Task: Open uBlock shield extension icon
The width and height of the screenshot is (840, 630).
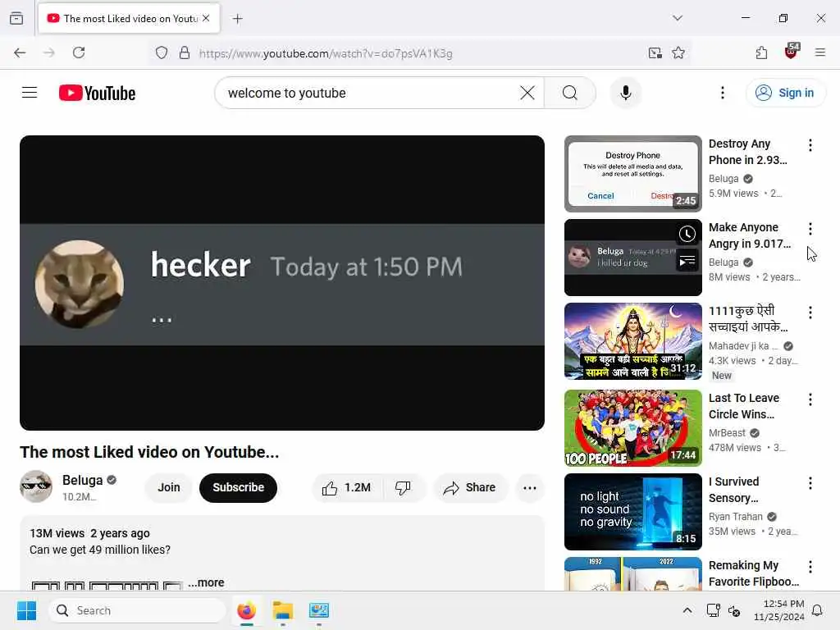Action: 792,52
